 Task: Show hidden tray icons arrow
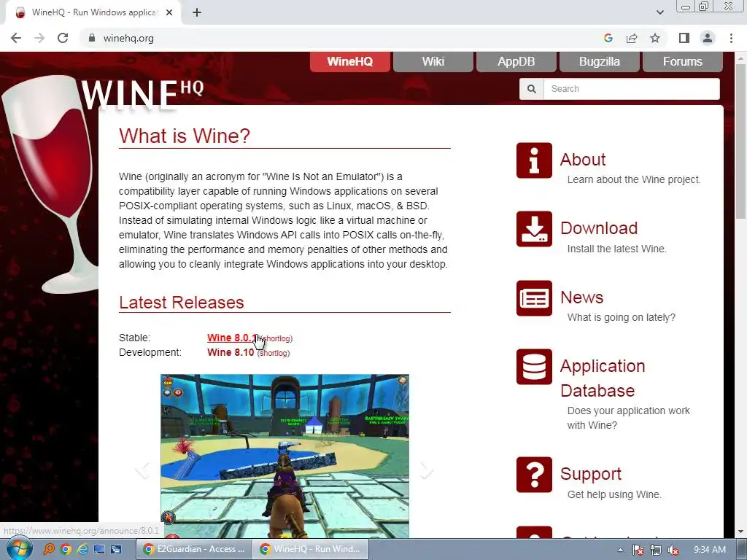620,550
